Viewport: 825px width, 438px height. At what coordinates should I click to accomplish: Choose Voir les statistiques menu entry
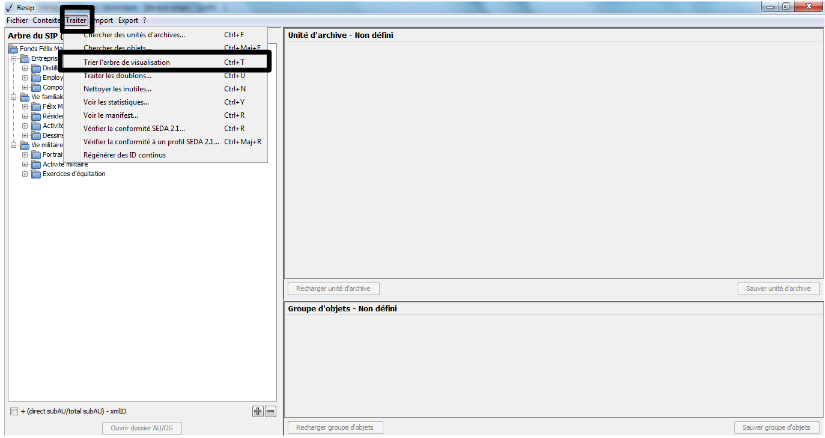pos(117,102)
